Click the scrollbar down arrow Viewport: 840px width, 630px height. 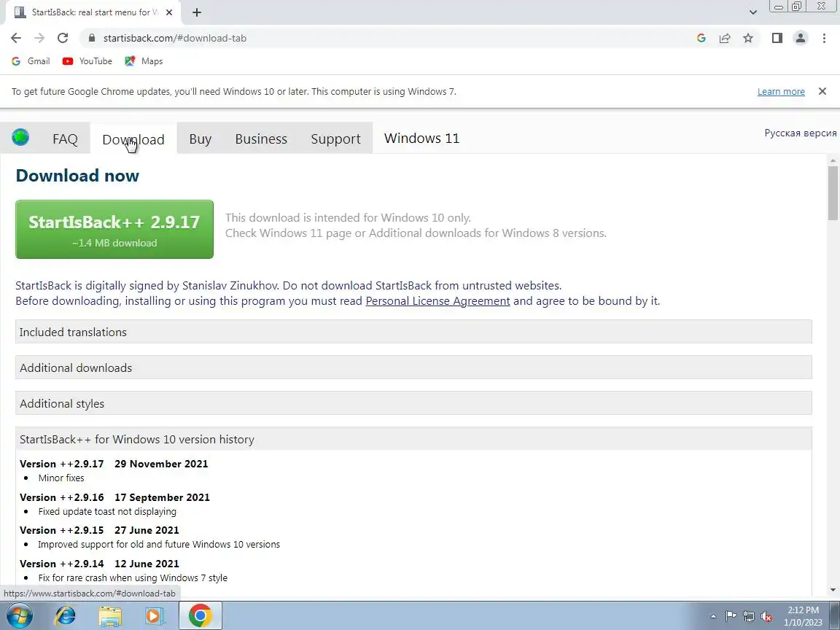pos(833,590)
